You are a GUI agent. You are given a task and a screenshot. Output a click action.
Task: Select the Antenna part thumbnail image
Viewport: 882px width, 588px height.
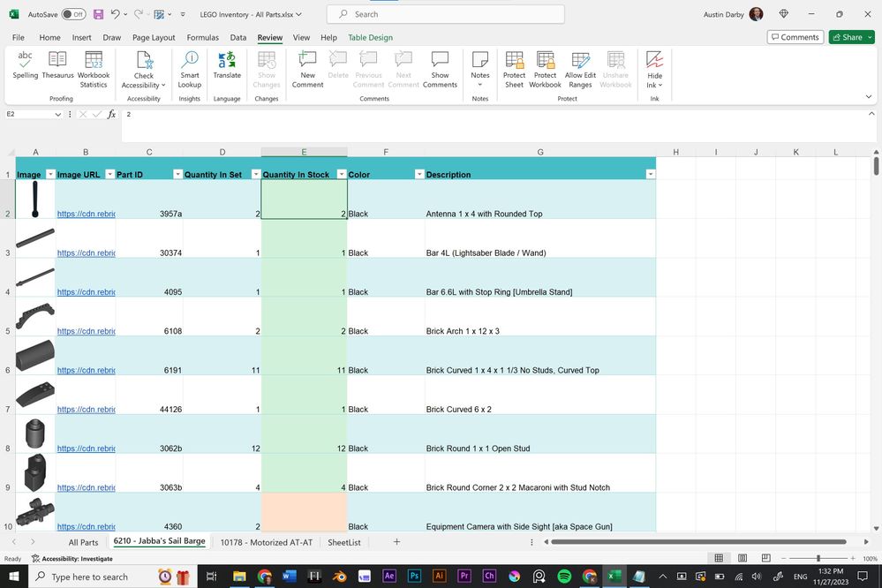35,200
